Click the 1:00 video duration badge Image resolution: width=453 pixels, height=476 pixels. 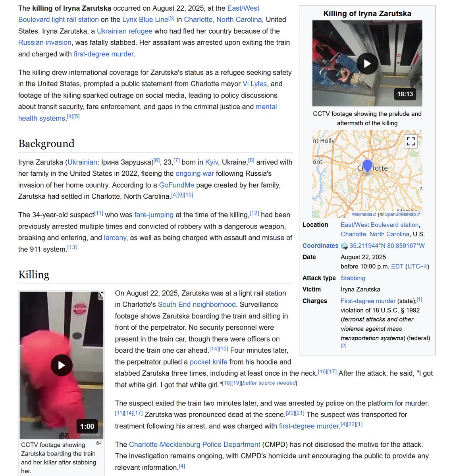(x=87, y=426)
